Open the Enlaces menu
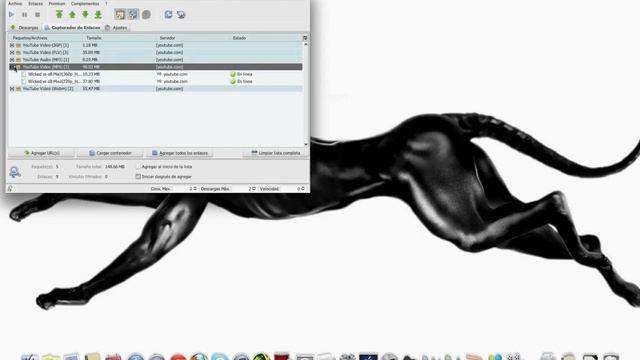 click(x=36, y=3)
